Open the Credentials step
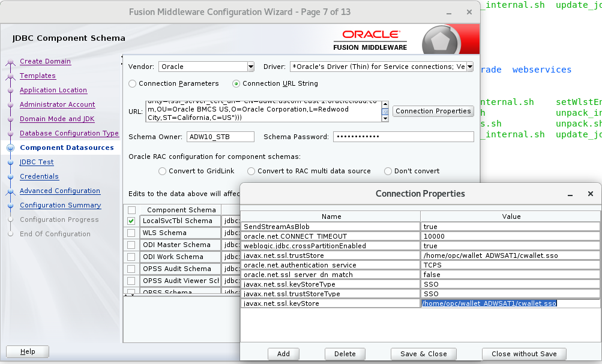The image size is (602, 364). point(39,176)
